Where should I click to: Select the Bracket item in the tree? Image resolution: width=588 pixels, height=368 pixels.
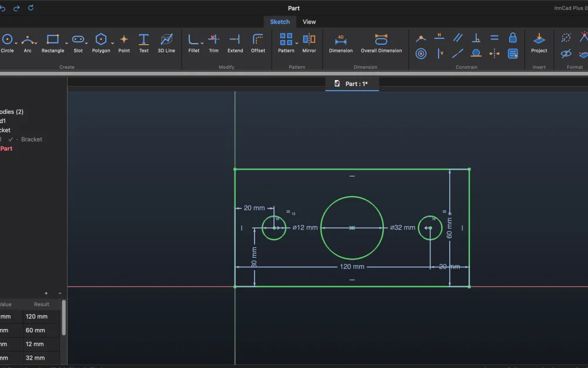32,140
